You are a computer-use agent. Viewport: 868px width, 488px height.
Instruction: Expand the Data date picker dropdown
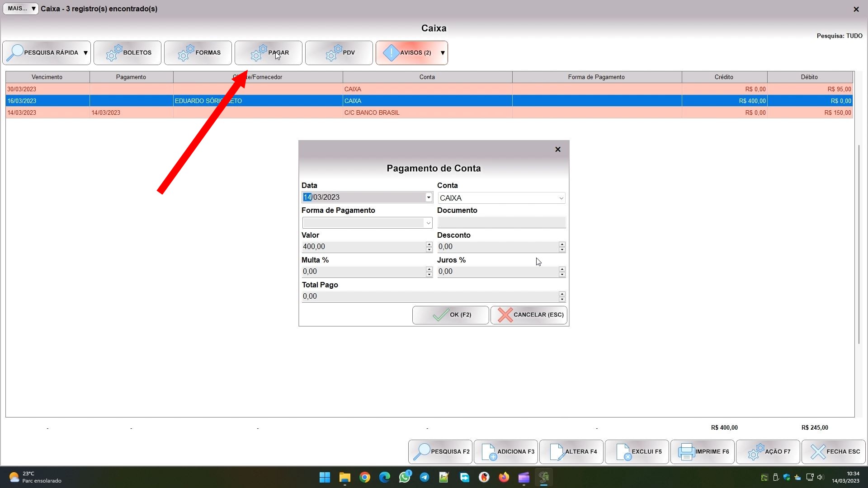pyautogui.click(x=428, y=197)
